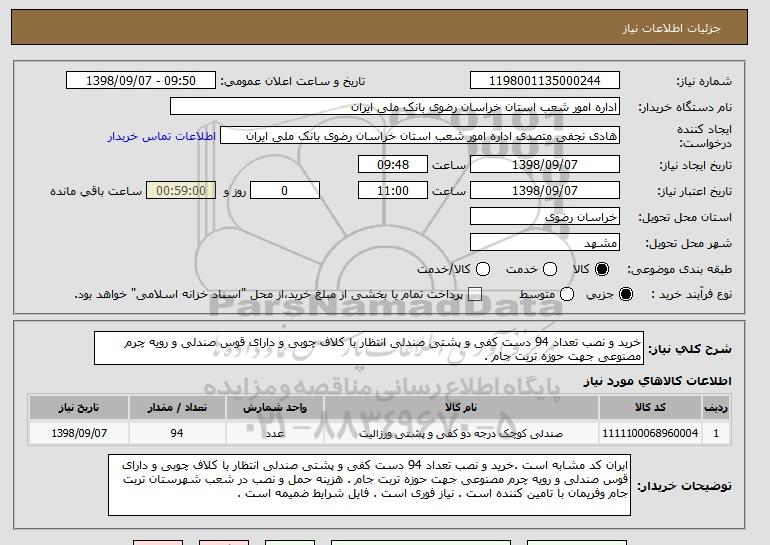
Task: Click the 11:00 validity time field
Action: click(393, 191)
